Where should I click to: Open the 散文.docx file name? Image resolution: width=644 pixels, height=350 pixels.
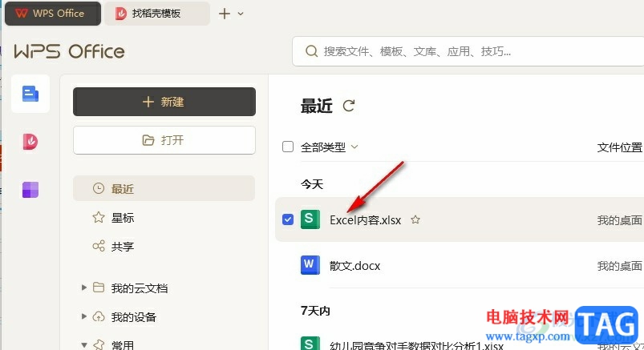(354, 266)
